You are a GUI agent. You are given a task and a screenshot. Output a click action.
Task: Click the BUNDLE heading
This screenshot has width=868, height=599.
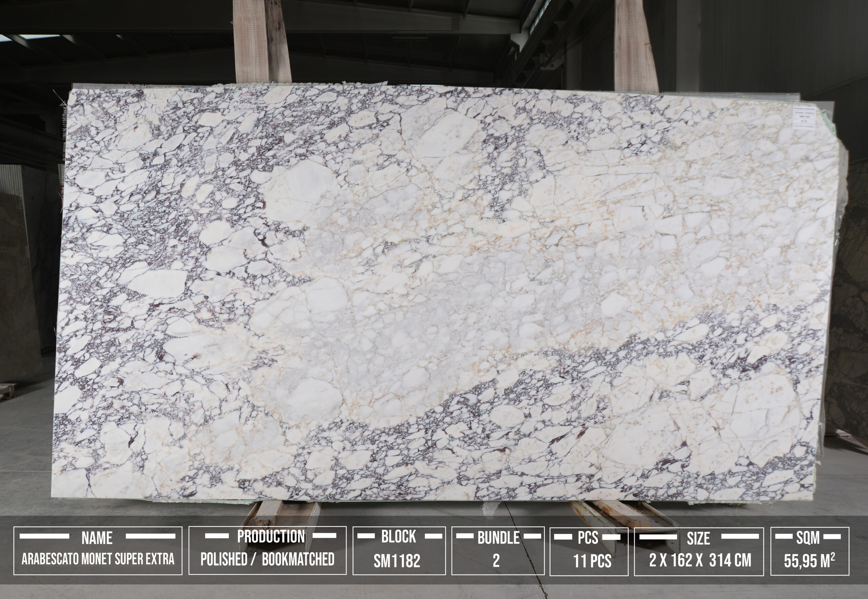pos(498,538)
